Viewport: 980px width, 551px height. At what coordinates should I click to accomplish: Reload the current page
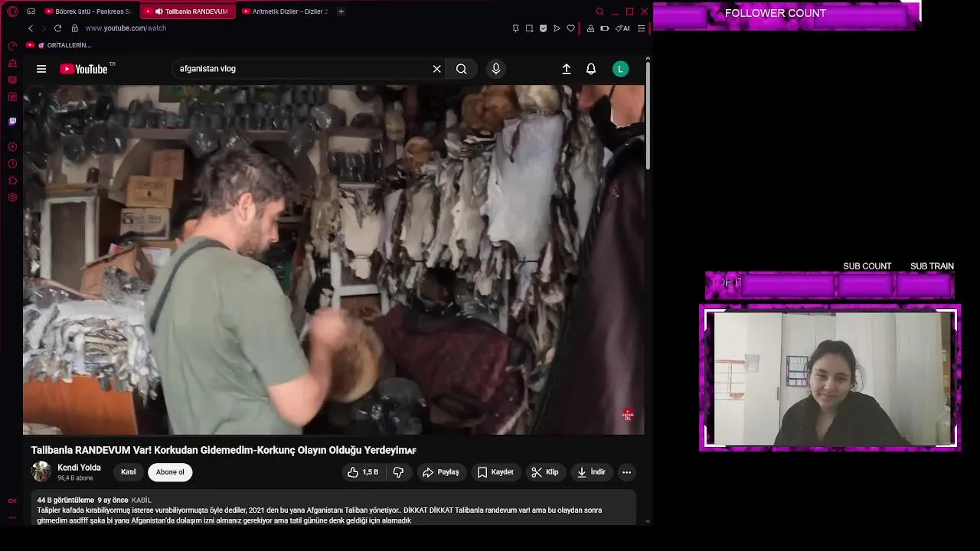tap(57, 28)
